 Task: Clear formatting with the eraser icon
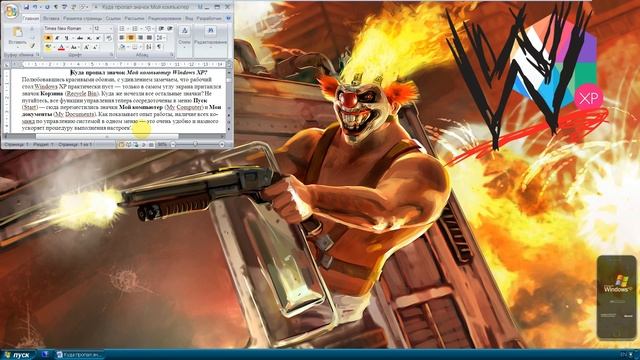click(x=109, y=38)
